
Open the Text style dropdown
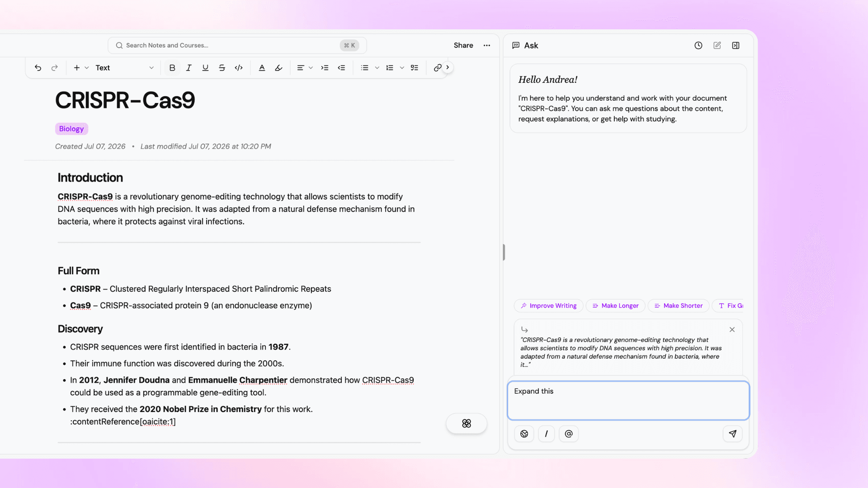(x=124, y=68)
